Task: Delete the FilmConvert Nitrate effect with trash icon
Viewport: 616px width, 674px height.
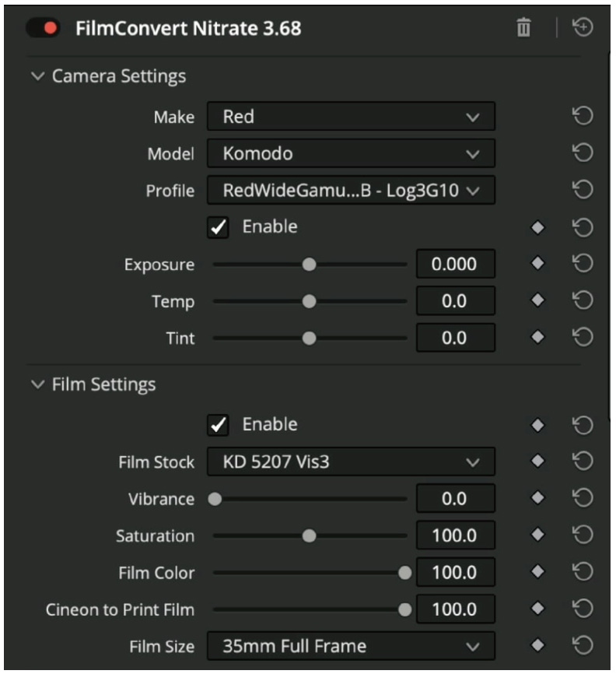Action: coord(524,29)
